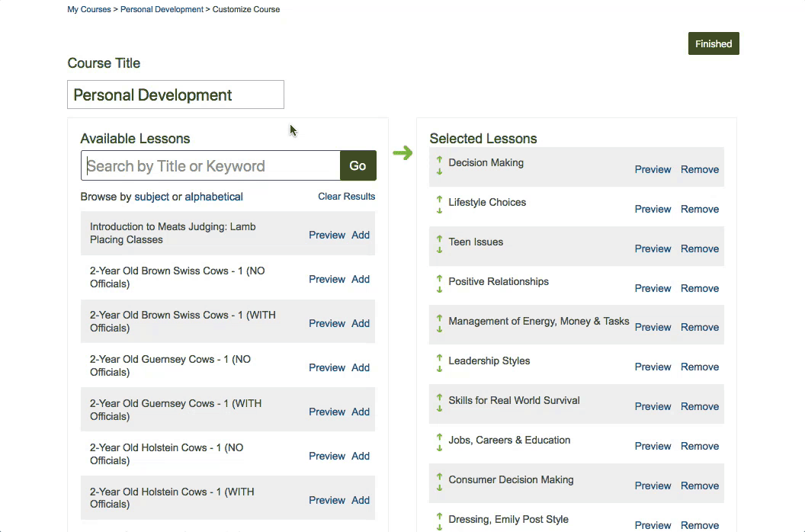Preview Guernsey Cows WITH Officials lesson
Screen dimensions: 805x532
point(327,412)
